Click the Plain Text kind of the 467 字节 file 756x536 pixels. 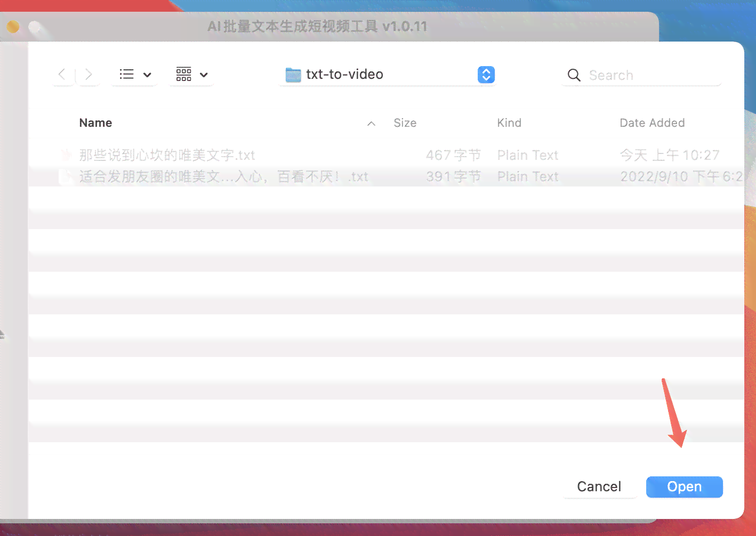(x=528, y=155)
